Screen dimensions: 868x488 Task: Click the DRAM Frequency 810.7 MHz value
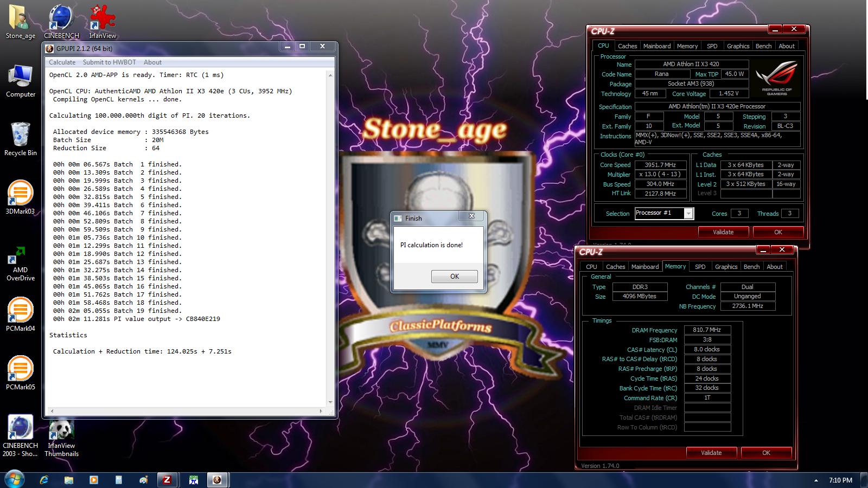click(x=707, y=330)
